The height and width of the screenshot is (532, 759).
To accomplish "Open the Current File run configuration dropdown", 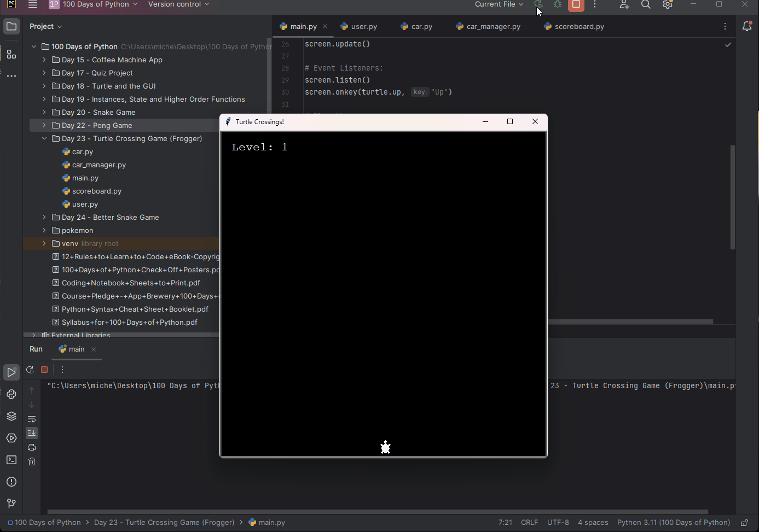I will pyautogui.click(x=499, y=4).
